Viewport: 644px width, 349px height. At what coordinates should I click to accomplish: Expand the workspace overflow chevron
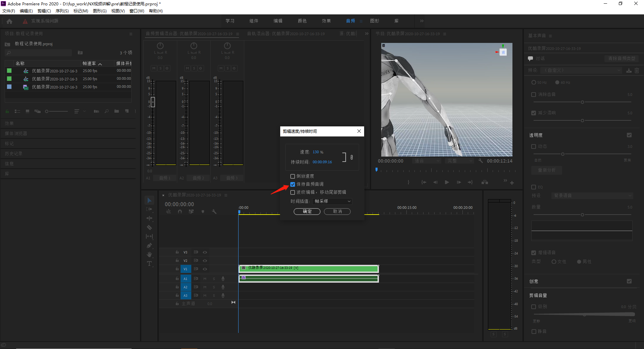click(x=422, y=21)
